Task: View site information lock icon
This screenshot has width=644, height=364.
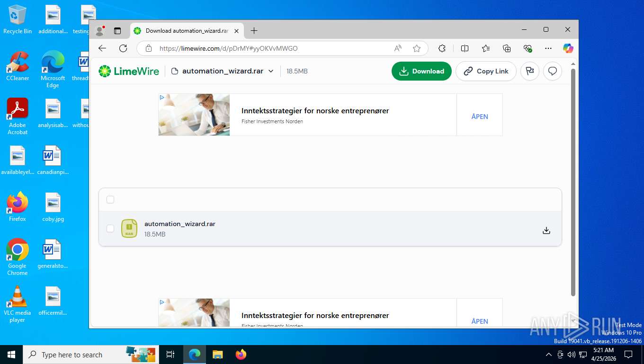Action: point(148,48)
